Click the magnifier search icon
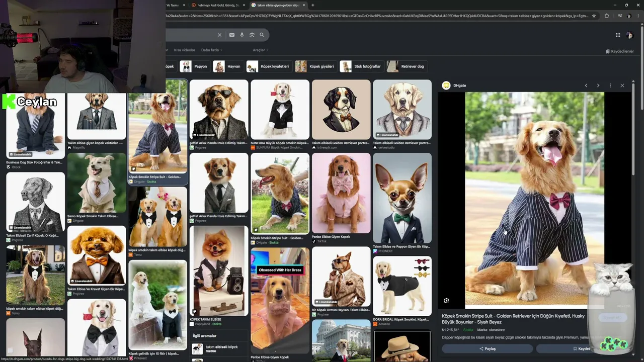Image resolution: width=644 pixels, height=362 pixels. [262, 35]
